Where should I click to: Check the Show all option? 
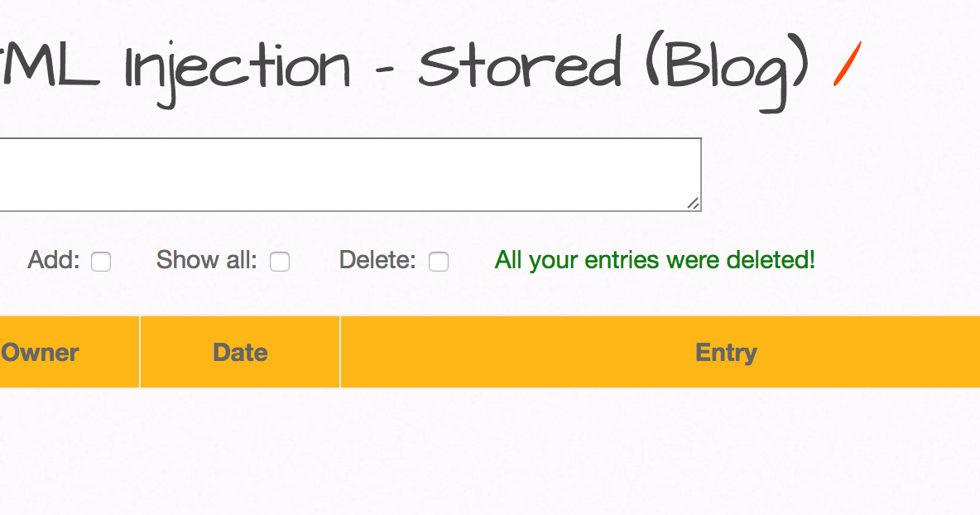(x=280, y=262)
